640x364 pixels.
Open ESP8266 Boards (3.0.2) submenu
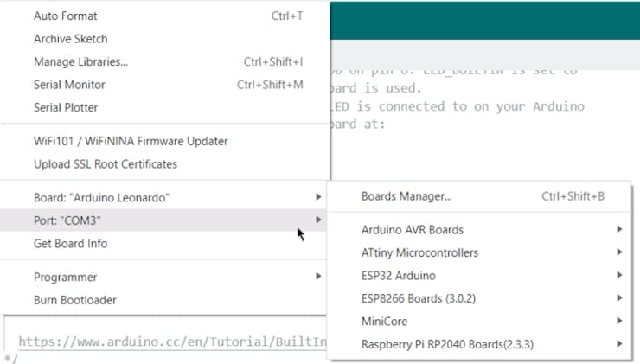[x=419, y=298]
